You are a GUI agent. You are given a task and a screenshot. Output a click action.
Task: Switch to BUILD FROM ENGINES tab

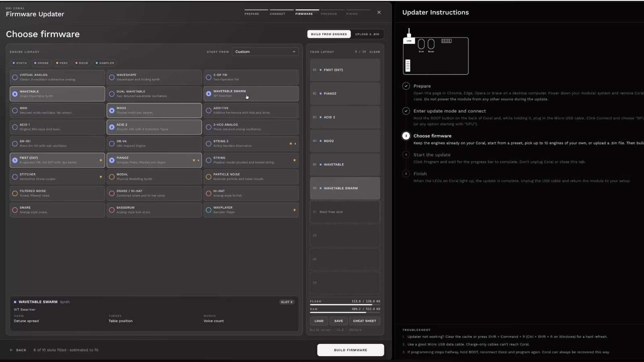[x=329, y=34]
